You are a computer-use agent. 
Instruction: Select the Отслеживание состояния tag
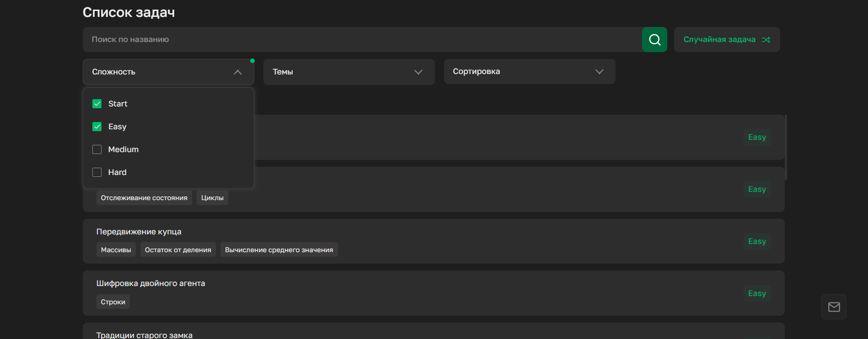coord(144,198)
